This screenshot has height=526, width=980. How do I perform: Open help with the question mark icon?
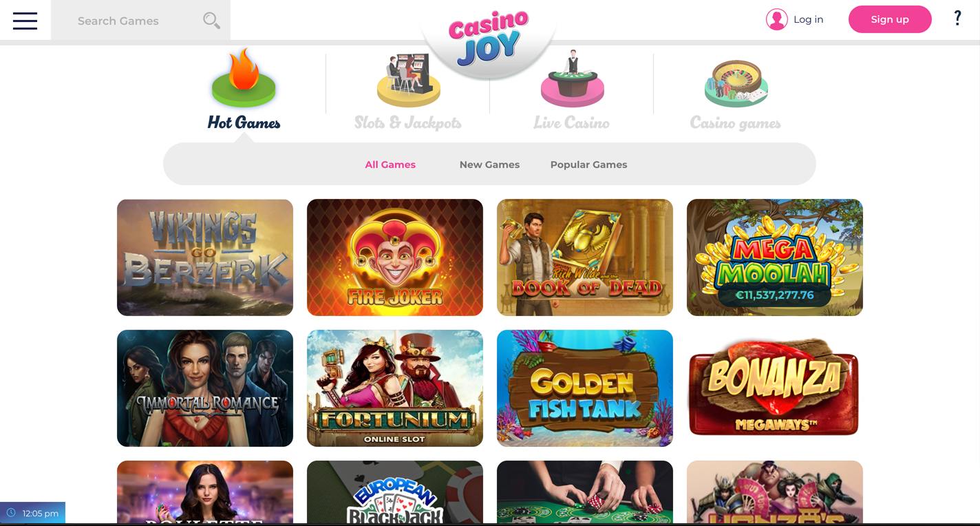tap(957, 19)
